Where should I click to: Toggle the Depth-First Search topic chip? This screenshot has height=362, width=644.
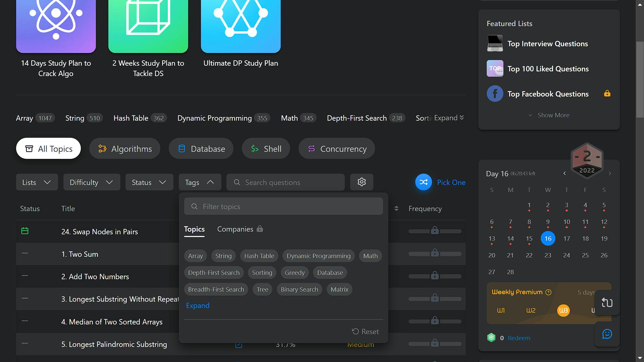214,273
